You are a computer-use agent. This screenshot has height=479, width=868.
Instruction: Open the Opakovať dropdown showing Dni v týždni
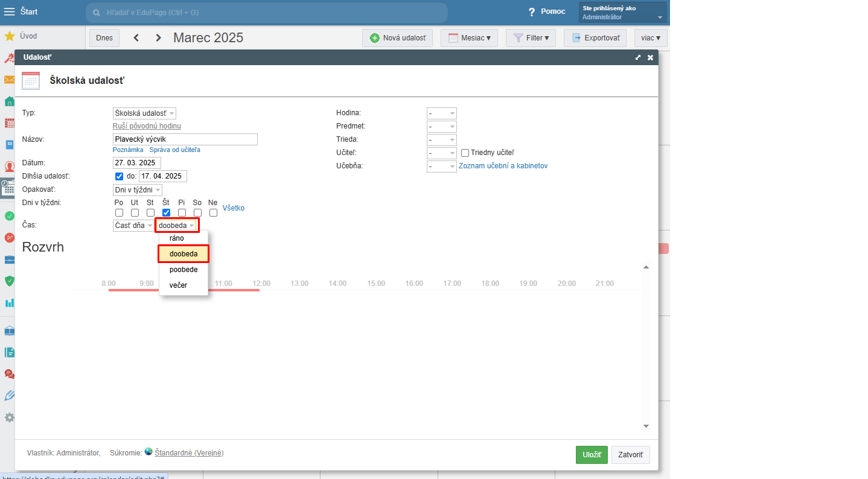(x=138, y=189)
